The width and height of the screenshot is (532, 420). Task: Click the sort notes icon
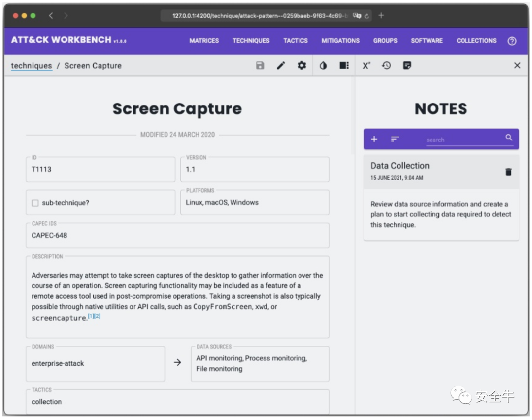pyautogui.click(x=395, y=139)
